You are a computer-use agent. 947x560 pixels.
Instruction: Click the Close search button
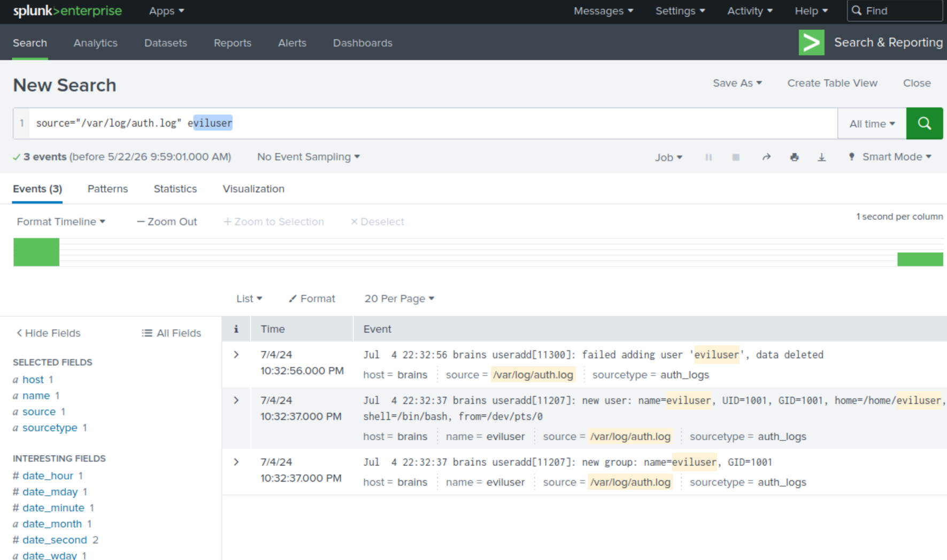coord(917,83)
